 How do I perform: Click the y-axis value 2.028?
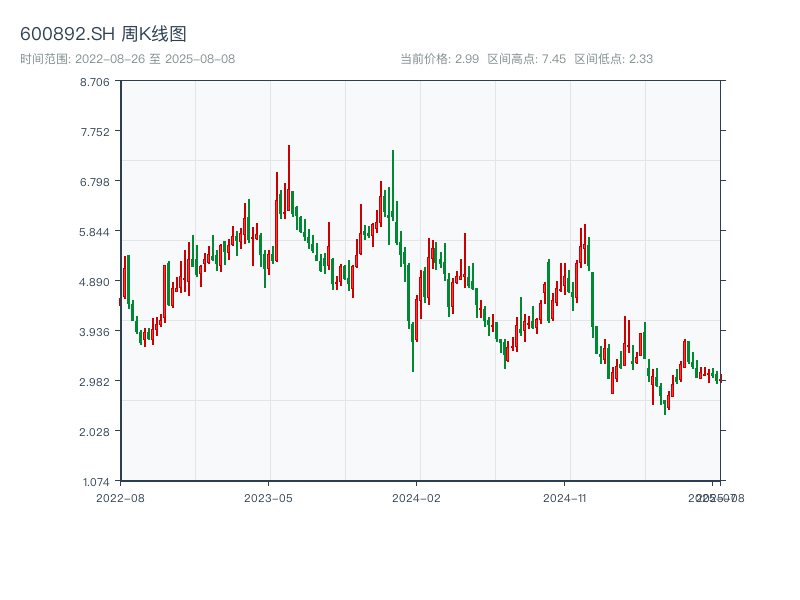tap(94, 432)
